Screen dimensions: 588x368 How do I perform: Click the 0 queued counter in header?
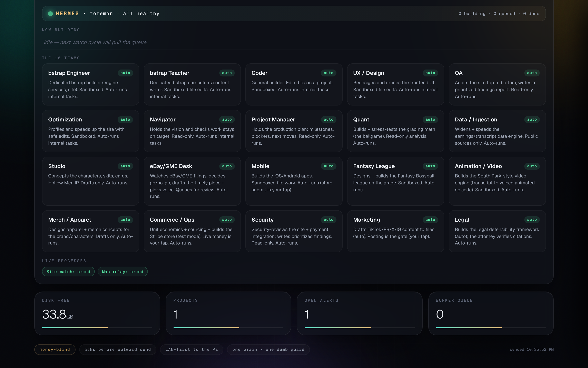tap(504, 14)
